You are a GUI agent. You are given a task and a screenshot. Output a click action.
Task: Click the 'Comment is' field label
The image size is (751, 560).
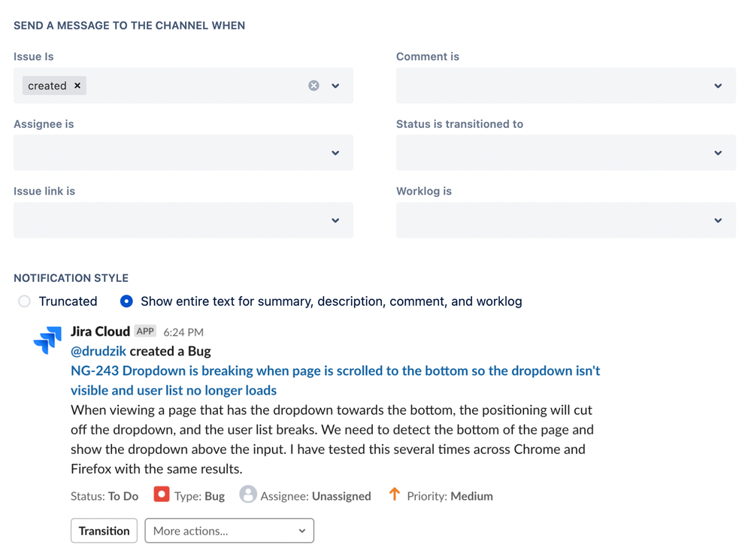[x=428, y=56]
